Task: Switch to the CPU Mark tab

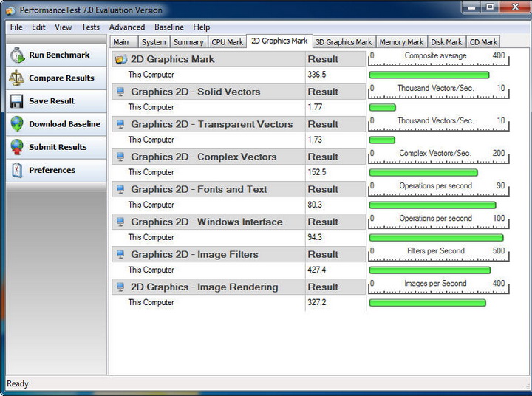Action: (x=228, y=42)
